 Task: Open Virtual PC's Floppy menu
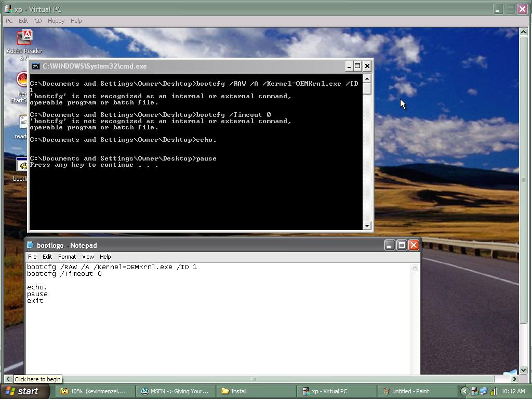56,21
